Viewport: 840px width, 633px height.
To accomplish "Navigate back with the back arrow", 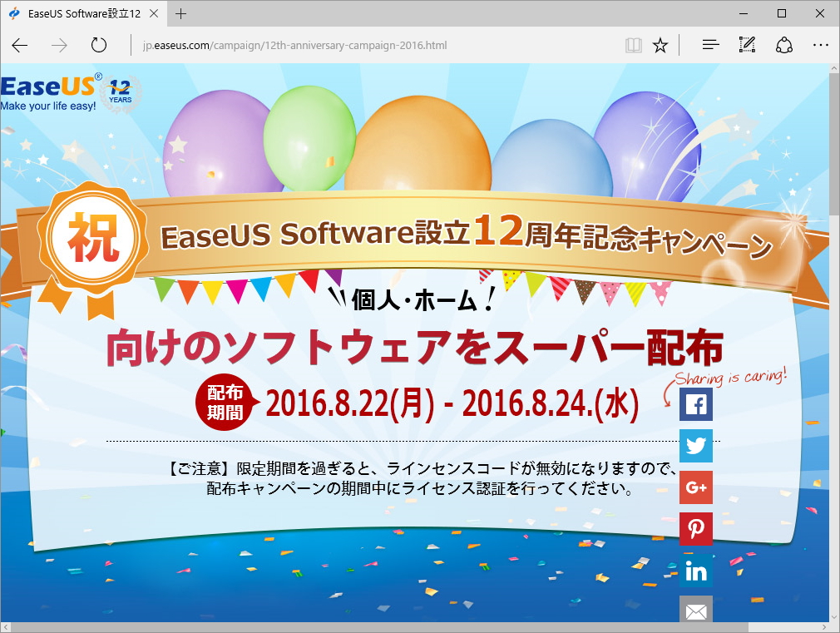I will click(19, 44).
